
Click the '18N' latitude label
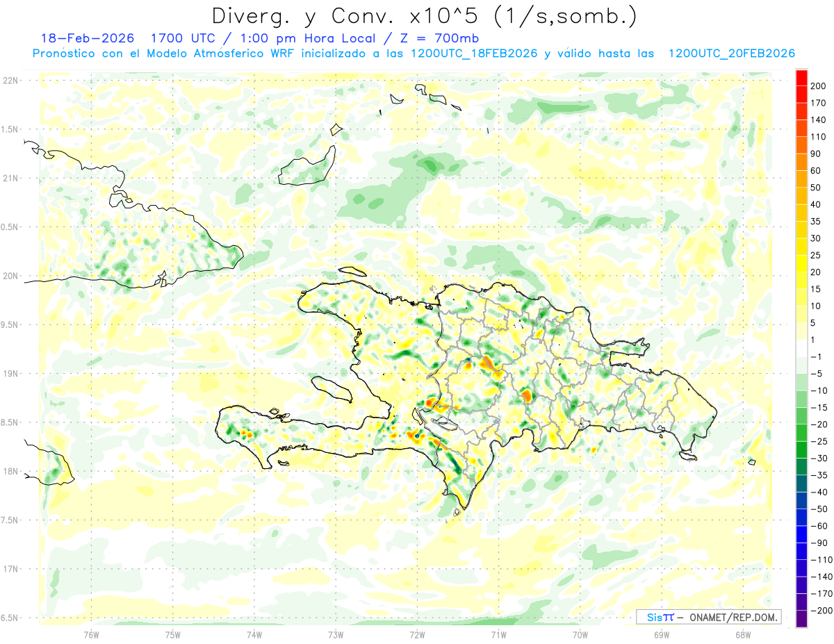pyautogui.click(x=10, y=471)
